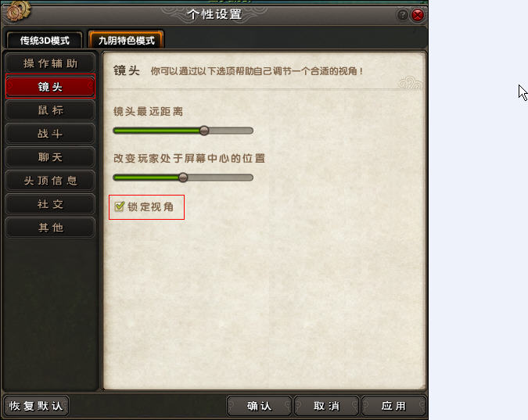Viewport: 528px width, 420px height.
Task: Click the 恢复默认 restore defaults button
Action: (x=36, y=406)
